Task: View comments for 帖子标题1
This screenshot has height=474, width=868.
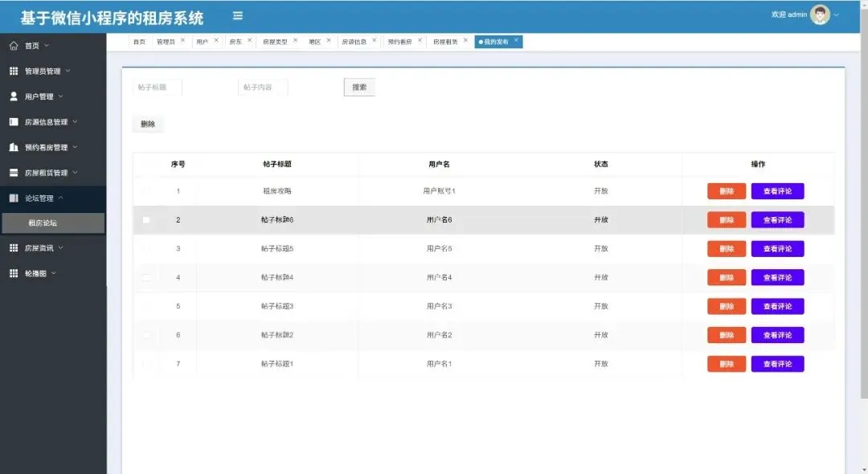Action: click(777, 364)
